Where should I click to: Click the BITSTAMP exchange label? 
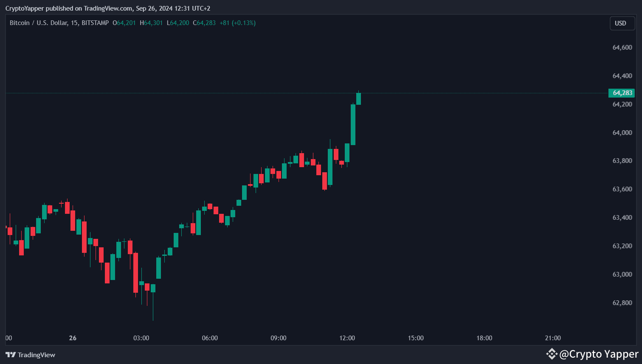[96, 23]
